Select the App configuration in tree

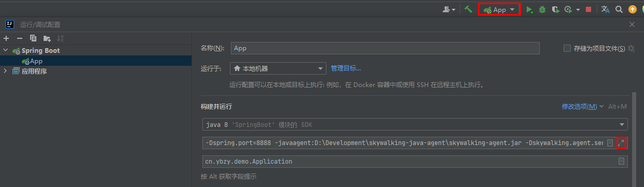pos(96,61)
